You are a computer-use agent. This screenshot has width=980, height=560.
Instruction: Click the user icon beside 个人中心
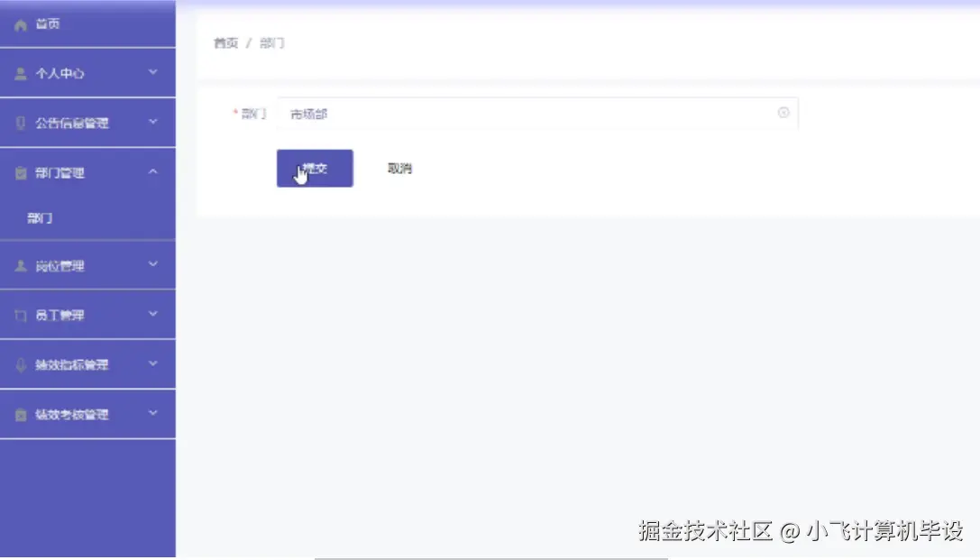coord(21,74)
